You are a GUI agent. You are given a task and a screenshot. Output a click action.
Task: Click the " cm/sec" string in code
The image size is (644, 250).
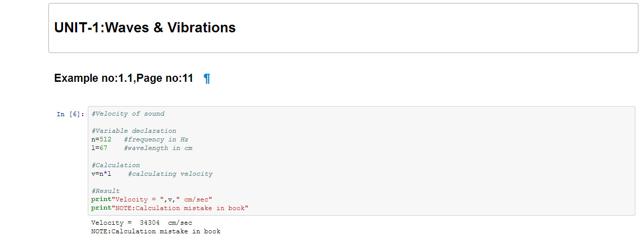(196, 199)
